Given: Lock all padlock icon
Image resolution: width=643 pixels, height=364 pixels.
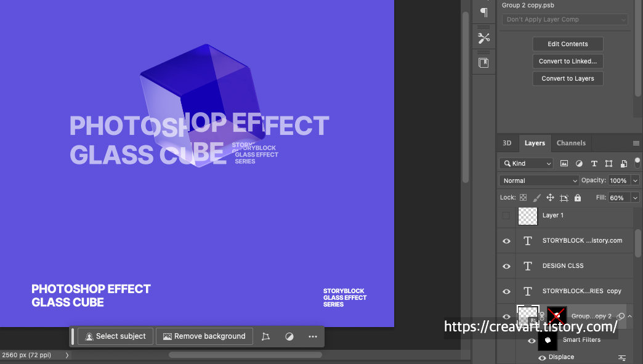Looking at the screenshot, I should pyautogui.click(x=578, y=198).
